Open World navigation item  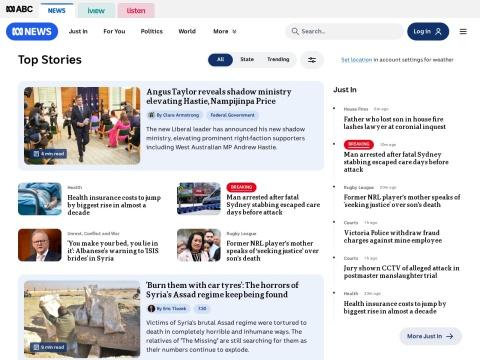point(187,31)
